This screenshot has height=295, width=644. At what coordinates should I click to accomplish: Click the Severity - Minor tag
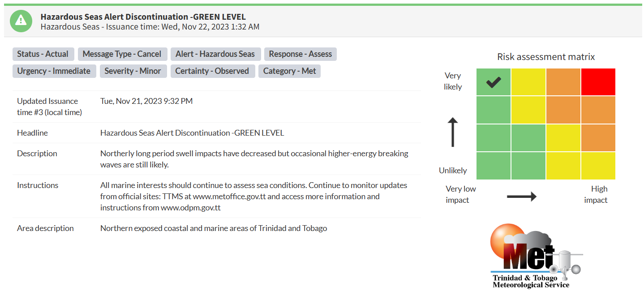133,71
